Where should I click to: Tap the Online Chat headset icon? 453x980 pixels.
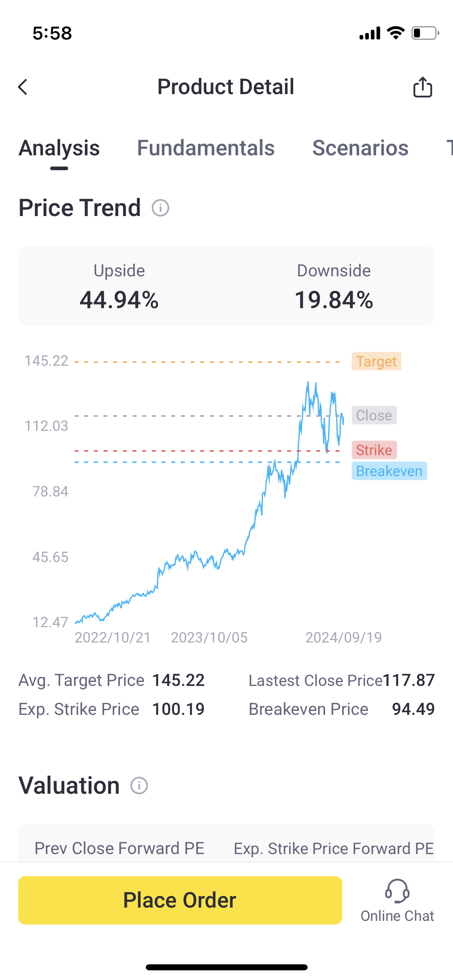(397, 891)
